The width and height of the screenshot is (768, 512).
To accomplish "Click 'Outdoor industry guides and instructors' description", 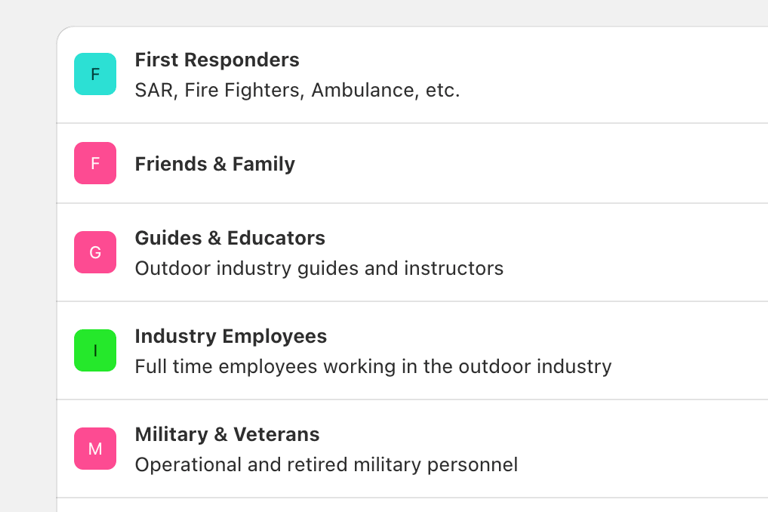I will click(x=319, y=268).
